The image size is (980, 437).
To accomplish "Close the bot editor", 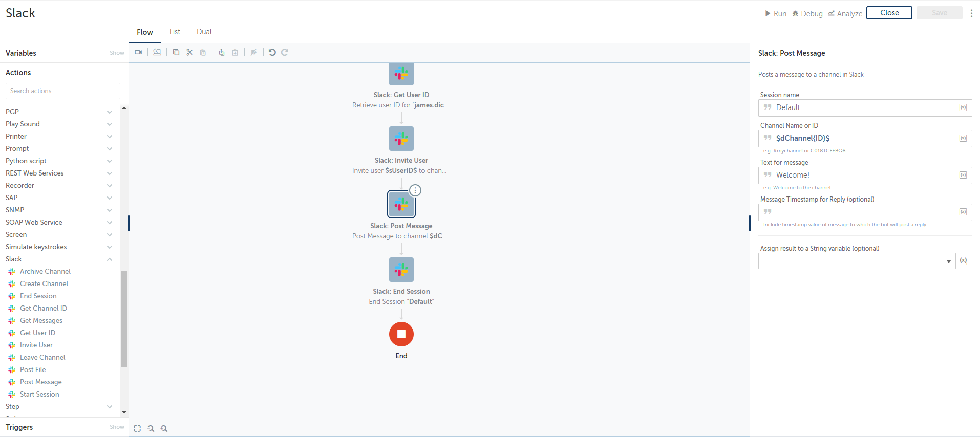I will pyautogui.click(x=889, y=13).
